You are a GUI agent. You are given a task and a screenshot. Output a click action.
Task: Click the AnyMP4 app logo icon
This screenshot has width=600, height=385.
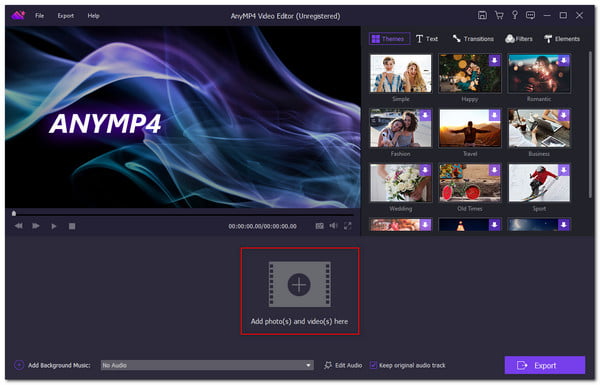[18, 15]
